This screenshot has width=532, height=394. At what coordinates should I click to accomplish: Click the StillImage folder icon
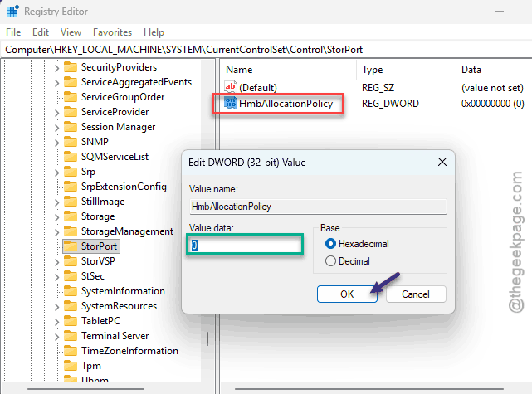pos(71,202)
